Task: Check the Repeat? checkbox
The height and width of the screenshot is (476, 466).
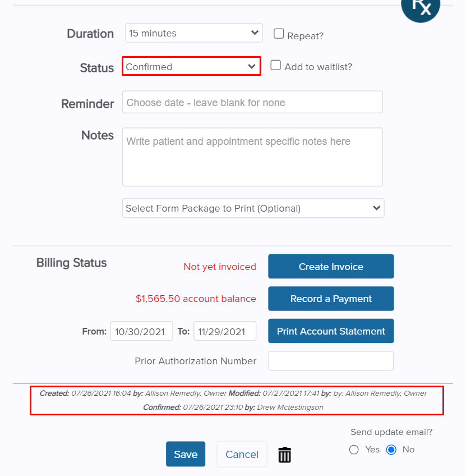Action: (279, 34)
